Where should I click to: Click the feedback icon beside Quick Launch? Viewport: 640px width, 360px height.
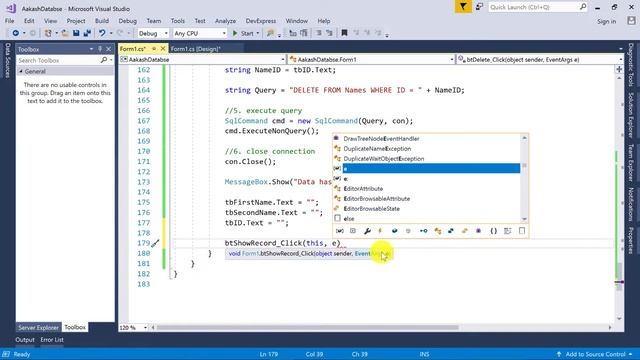tap(480, 7)
